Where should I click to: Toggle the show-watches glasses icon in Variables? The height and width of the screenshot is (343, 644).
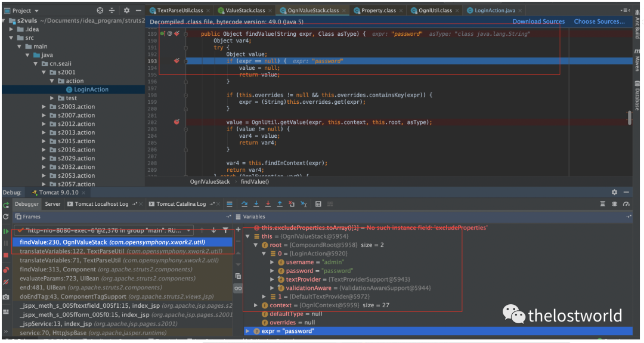click(239, 288)
